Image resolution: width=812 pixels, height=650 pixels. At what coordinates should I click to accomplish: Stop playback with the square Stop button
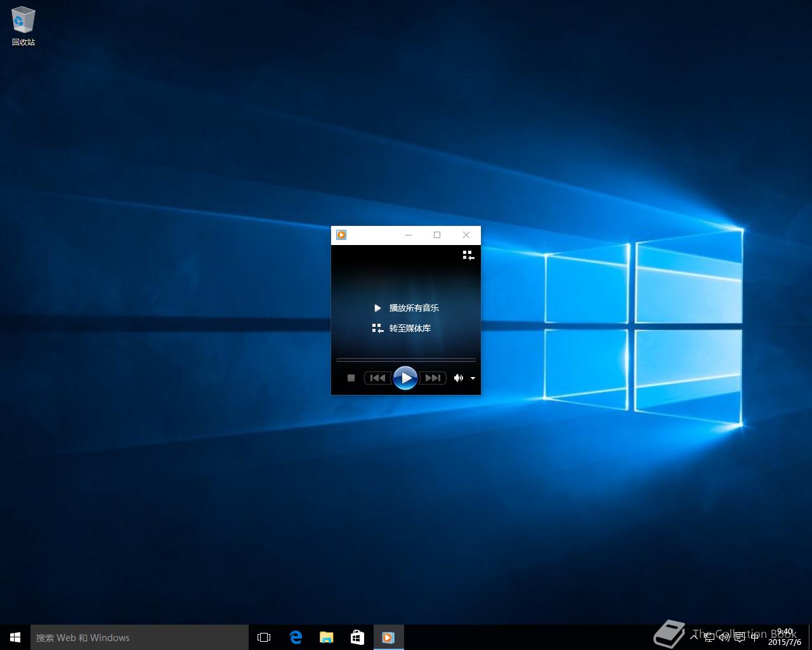coord(351,378)
